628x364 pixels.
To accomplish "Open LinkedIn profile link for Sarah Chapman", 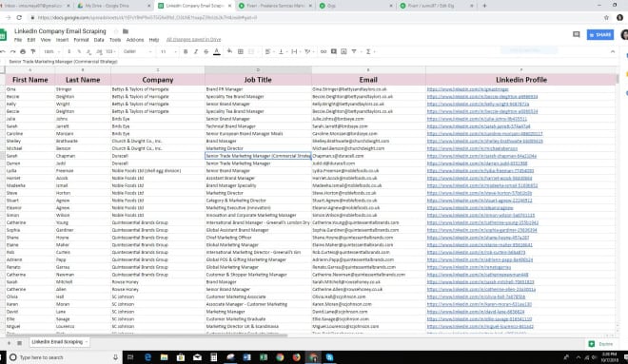I will [x=481, y=156].
